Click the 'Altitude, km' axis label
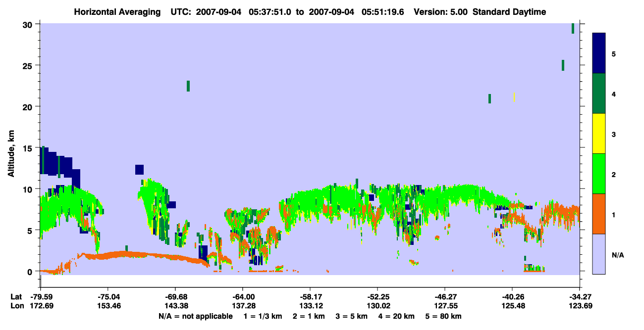The image size is (644, 330). click(11, 153)
